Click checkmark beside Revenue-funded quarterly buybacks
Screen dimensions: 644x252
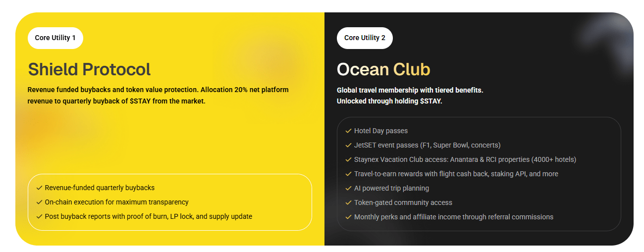tap(39, 188)
